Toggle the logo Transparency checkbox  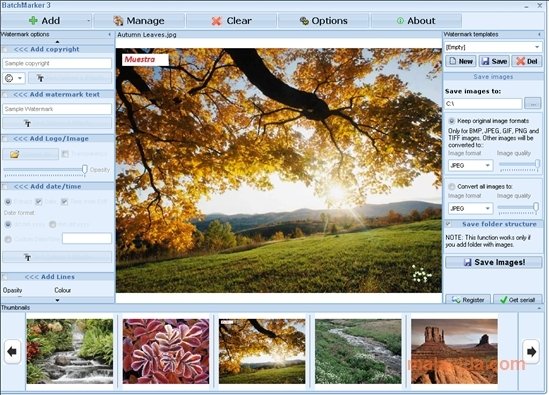(x=65, y=154)
